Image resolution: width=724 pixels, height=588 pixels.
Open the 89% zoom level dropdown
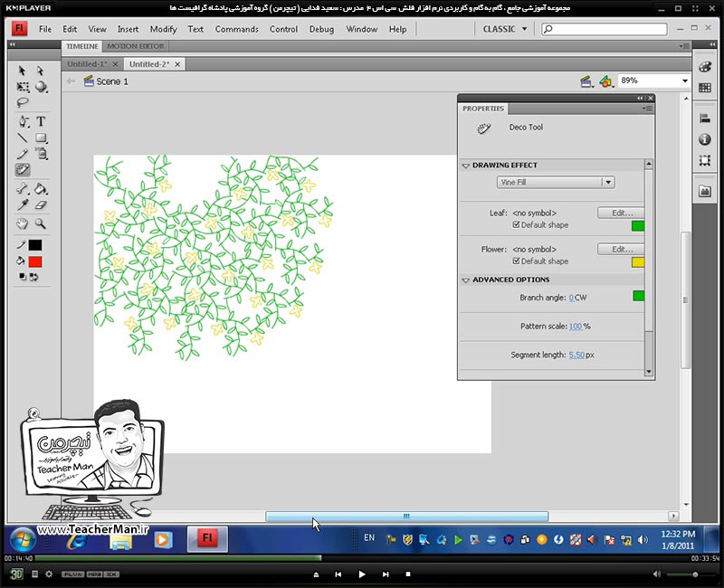[685, 81]
